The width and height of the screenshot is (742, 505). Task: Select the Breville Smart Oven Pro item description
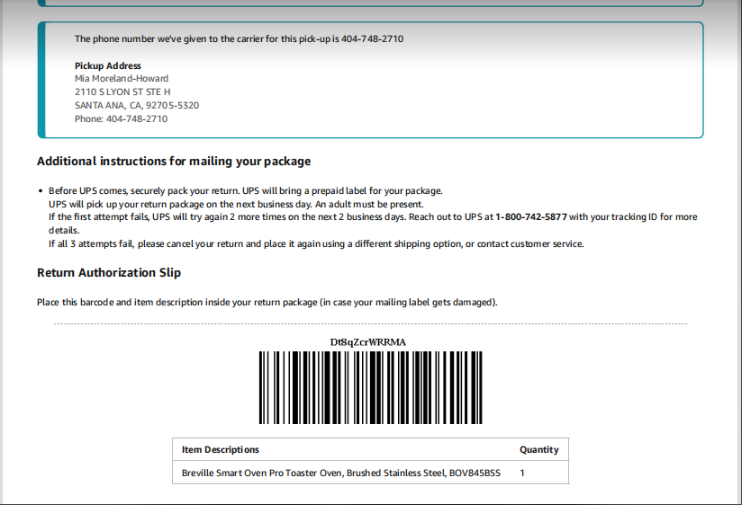pos(341,473)
